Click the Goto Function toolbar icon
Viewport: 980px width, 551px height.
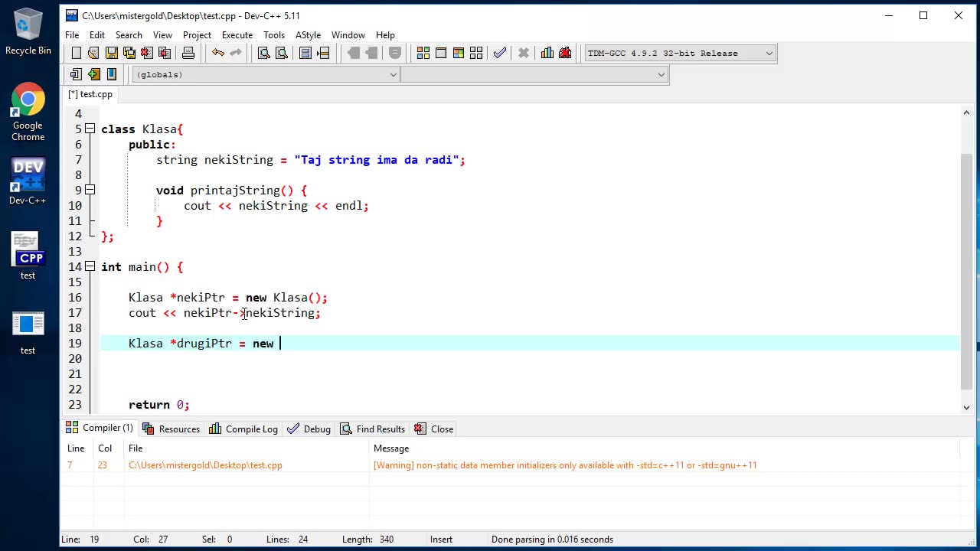pos(305,53)
